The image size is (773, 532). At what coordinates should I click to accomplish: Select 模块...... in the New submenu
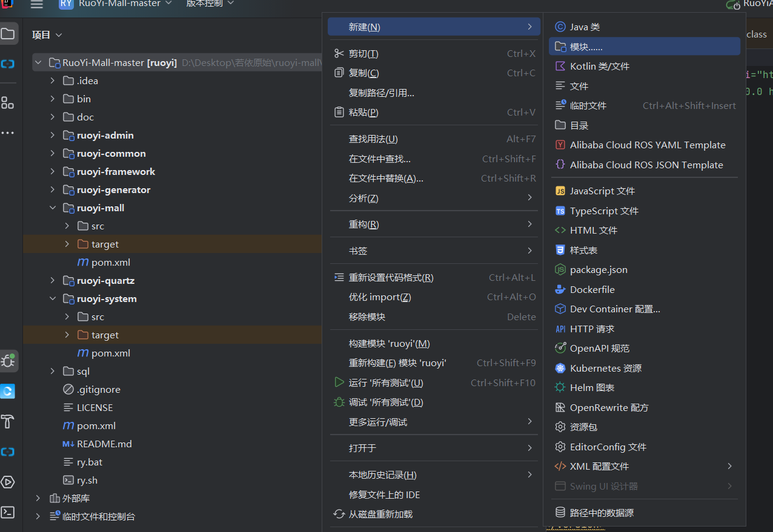pyautogui.click(x=645, y=47)
